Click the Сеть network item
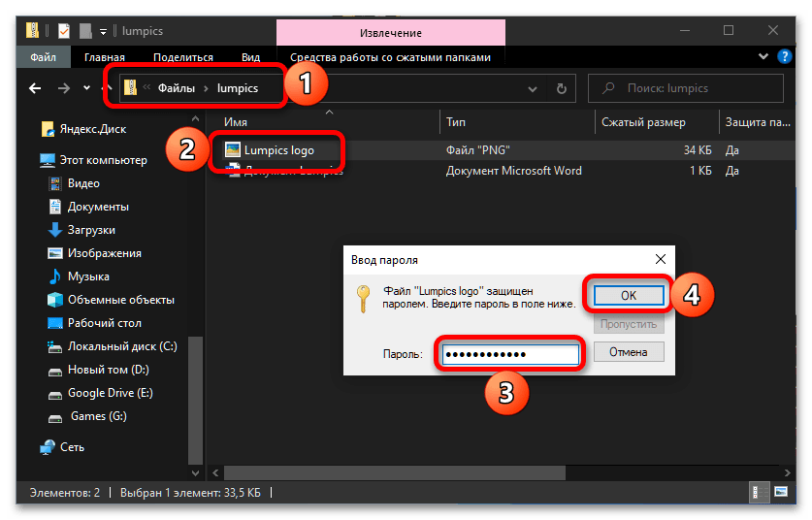This screenshot has height=520, width=812. pyautogui.click(x=72, y=447)
